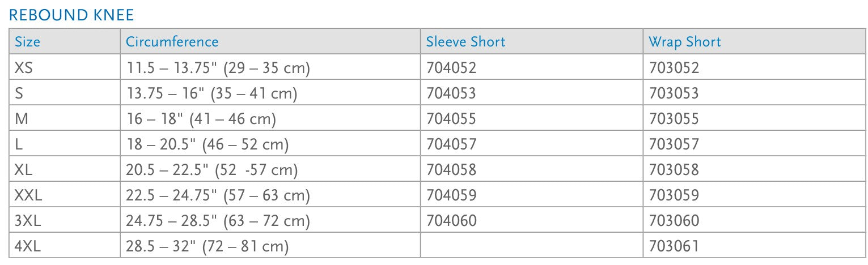
Task: Click the Circumference column header
Action: point(172,42)
